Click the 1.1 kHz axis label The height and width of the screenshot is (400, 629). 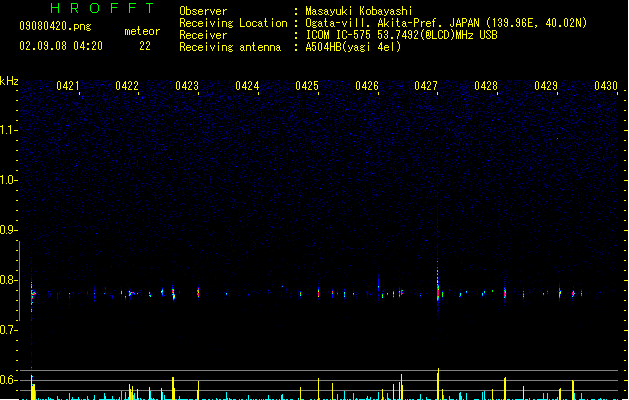click(8, 130)
